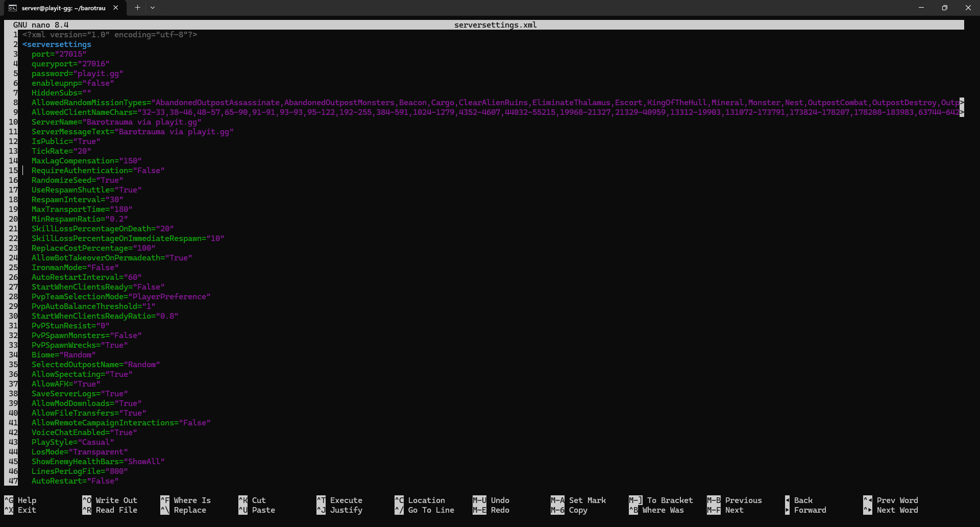
Task: Click the AllowModDownloads="True" line
Action: (87, 403)
